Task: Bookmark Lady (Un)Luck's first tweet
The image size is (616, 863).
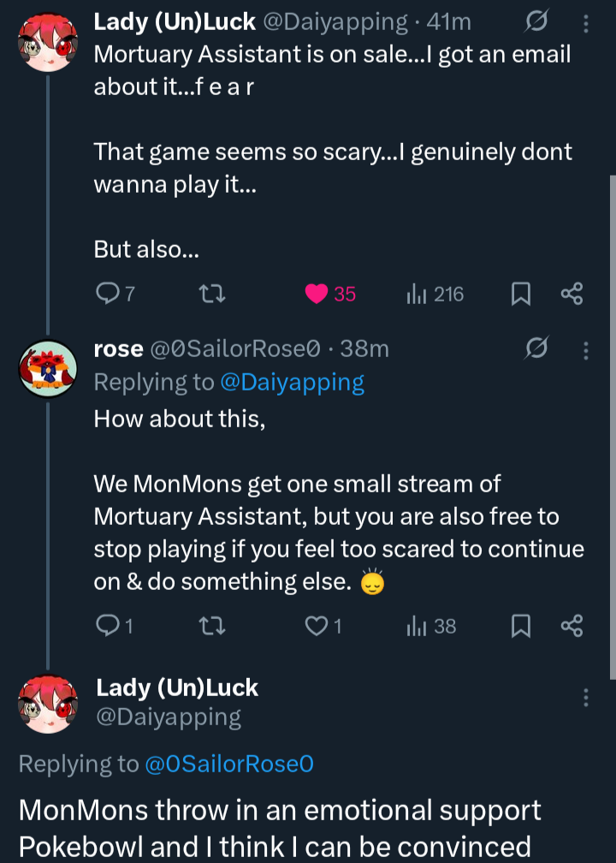Action: (520, 295)
